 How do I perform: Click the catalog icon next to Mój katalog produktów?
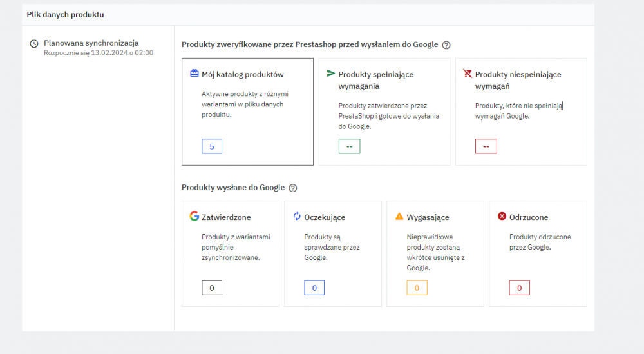pos(194,74)
